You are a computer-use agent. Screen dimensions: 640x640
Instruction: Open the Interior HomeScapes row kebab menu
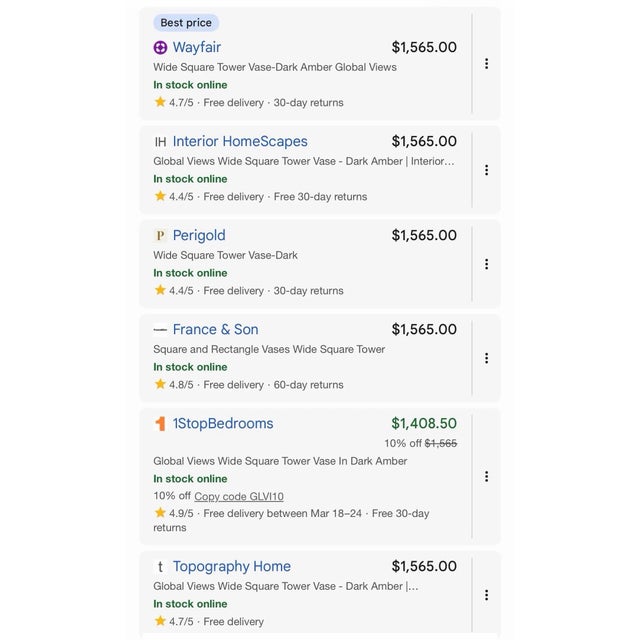486,170
